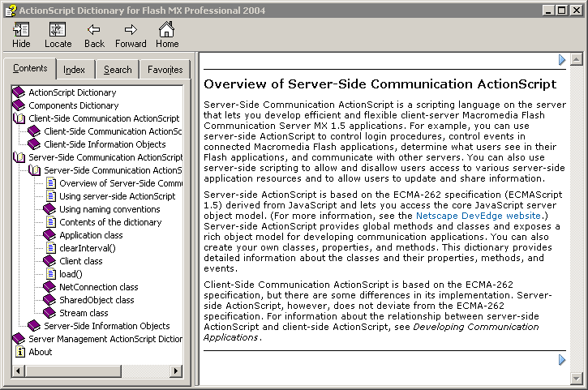Switch to the Favorites tab
The image size is (588, 390).
click(165, 70)
